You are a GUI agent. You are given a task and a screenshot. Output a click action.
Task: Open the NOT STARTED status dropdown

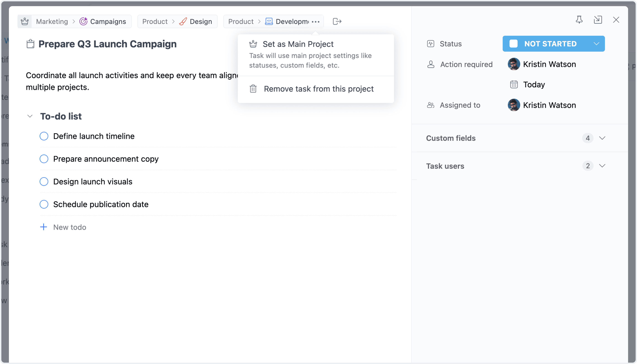(x=554, y=44)
